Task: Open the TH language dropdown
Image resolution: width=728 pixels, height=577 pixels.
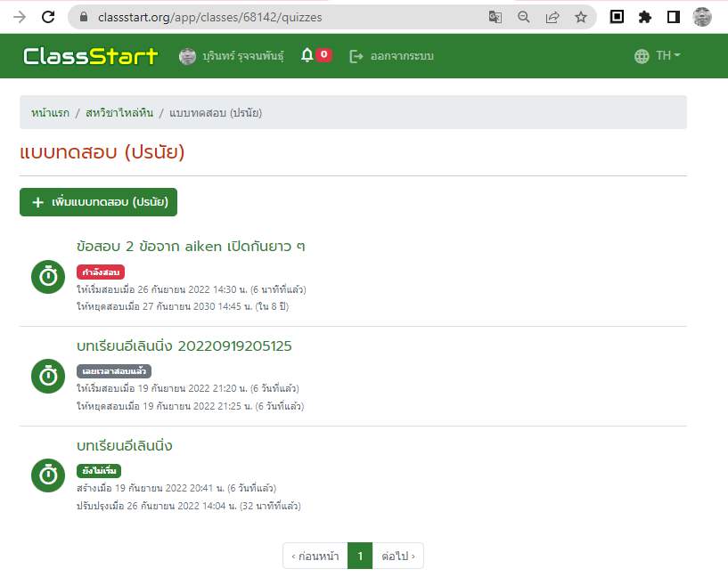Action: pyautogui.click(x=658, y=56)
